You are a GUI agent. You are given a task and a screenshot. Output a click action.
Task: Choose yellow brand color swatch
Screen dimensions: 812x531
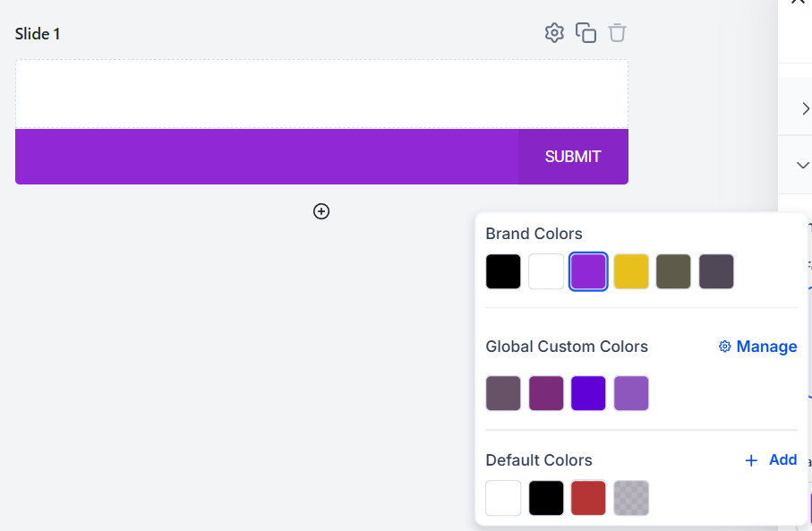point(631,271)
